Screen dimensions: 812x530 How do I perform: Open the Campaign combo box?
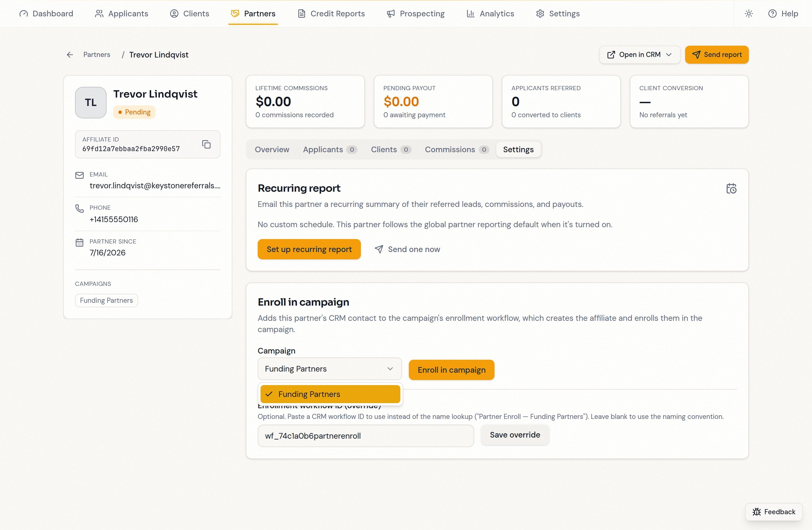[330, 369]
